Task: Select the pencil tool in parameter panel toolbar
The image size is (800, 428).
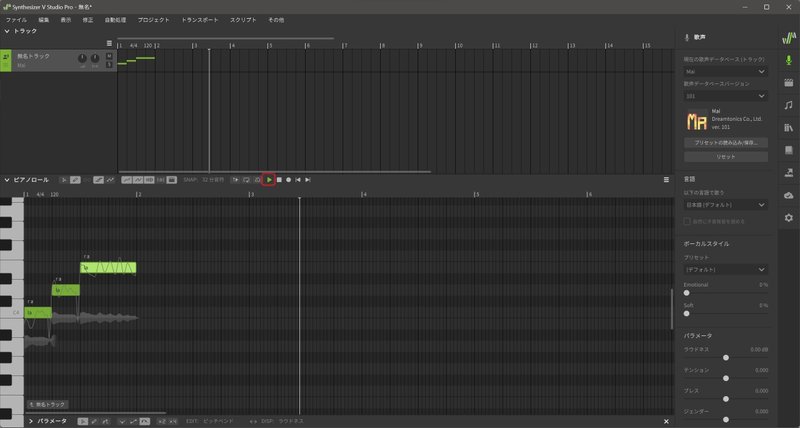Action: (94, 421)
